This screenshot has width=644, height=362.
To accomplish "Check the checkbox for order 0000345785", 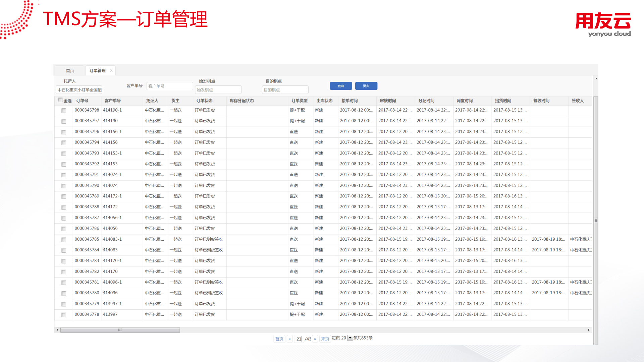I will tap(64, 240).
